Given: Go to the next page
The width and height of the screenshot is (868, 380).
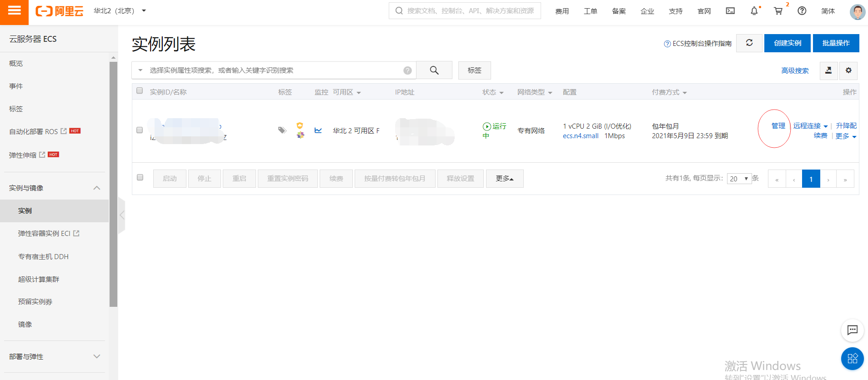Looking at the screenshot, I should click(x=828, y=179).
